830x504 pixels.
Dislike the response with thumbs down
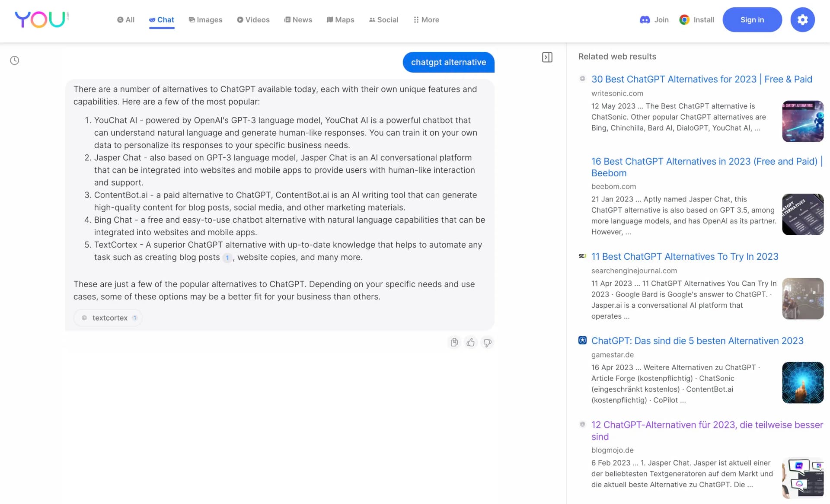(x=487, y=342)
